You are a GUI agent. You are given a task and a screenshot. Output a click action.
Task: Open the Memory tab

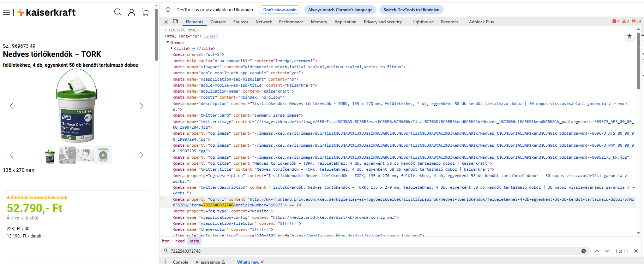pos(319,22)
